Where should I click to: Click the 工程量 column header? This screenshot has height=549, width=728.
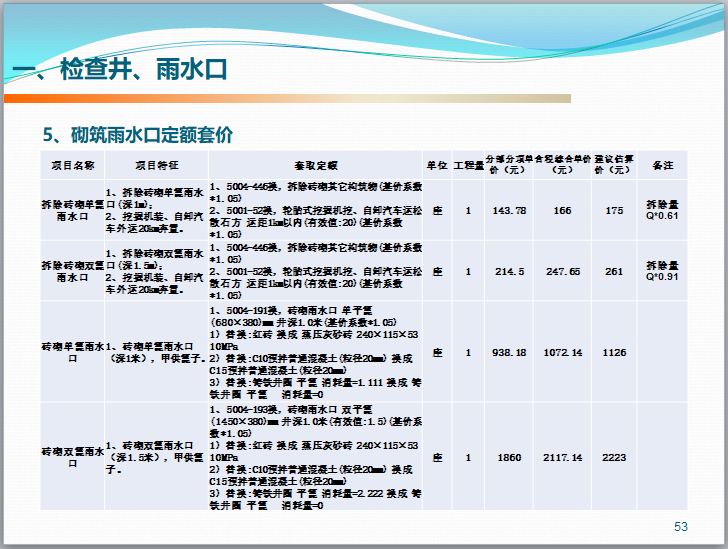click(468, 165)
